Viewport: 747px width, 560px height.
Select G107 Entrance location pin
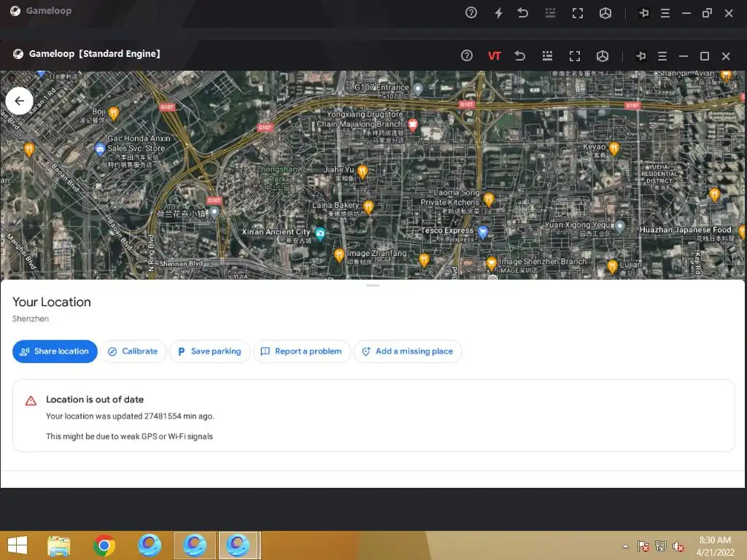418,88
